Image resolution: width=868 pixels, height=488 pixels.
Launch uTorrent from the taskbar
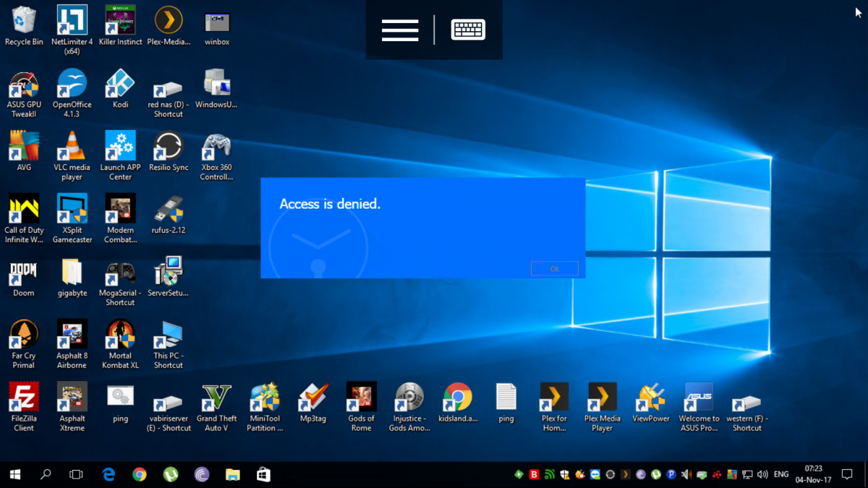tap(171, 475)
